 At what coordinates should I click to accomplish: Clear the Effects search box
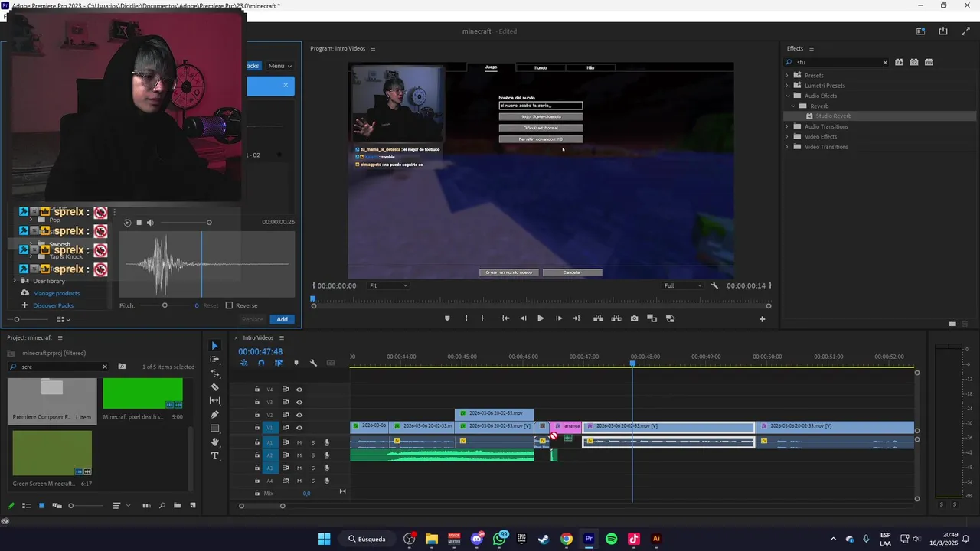[885, 63]
